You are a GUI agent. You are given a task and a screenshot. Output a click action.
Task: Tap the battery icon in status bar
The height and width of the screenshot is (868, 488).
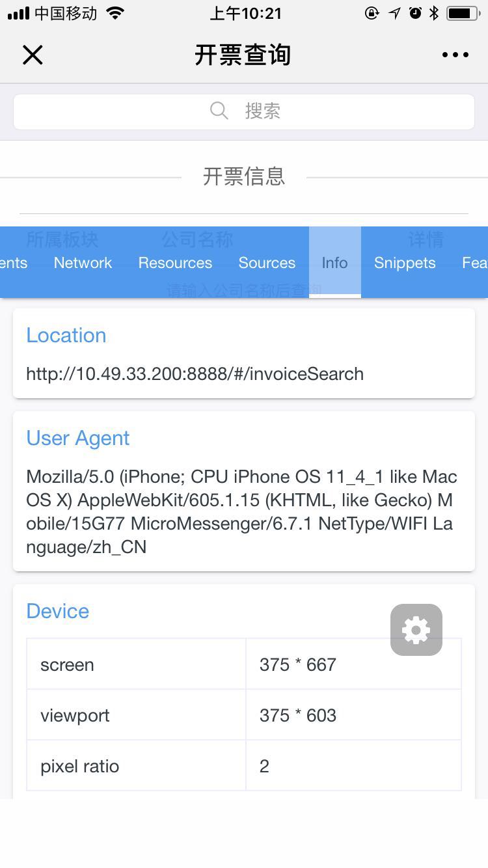click(x=463, y=13)
